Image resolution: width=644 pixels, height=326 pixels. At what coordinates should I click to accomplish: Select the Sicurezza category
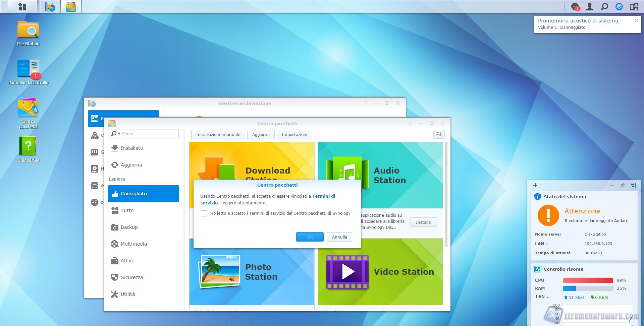(x=131, y=277)
